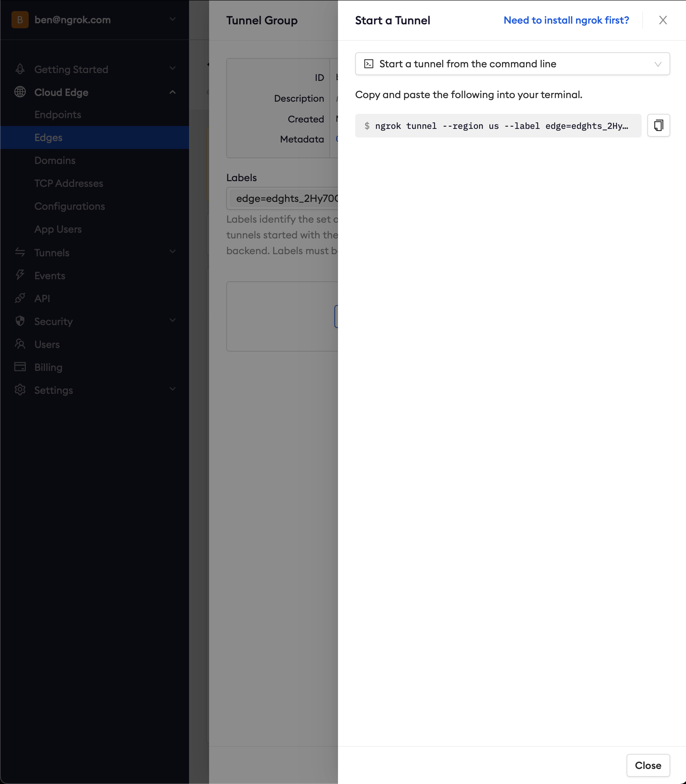The width and height of the screenshot is (686, 784).
Task: Click the Tunnels arrows icon
Action: pyautogui.click(x=20, y=252)
